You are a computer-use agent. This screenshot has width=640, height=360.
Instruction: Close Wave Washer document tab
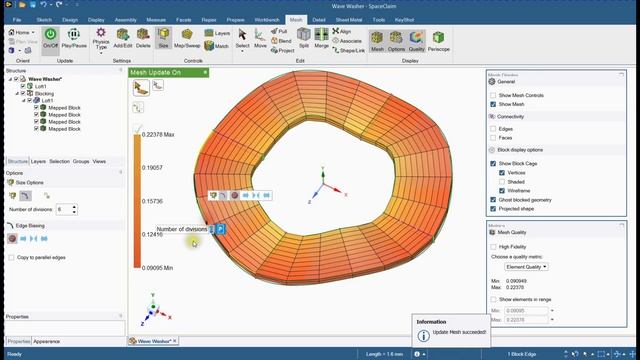pos(175,341)
